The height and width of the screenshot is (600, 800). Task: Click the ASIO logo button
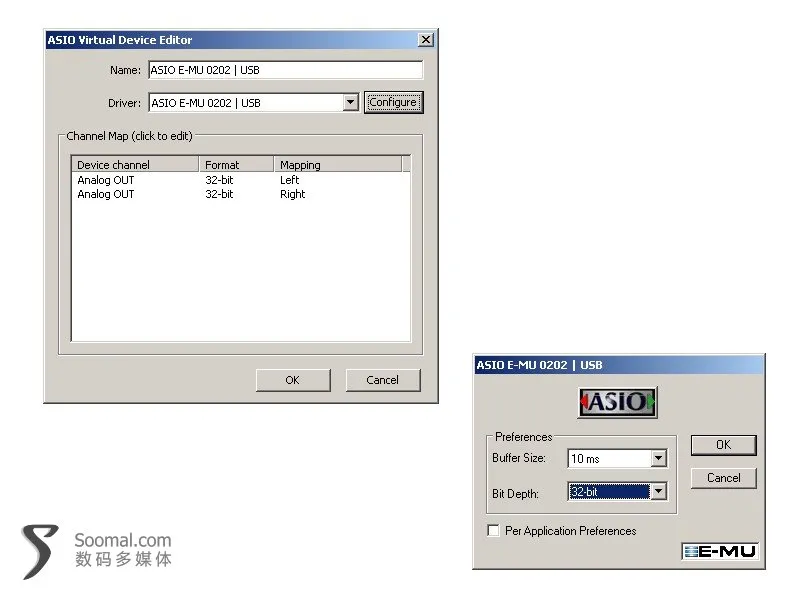pyautogui.click(x=617, y=403)
